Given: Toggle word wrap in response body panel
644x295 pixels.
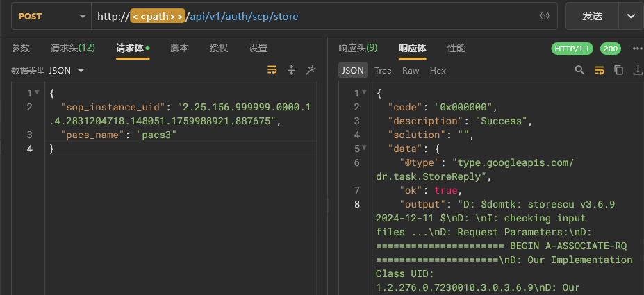Looking at the screenshot, I should pyautogui.click(x=599, y=70).
